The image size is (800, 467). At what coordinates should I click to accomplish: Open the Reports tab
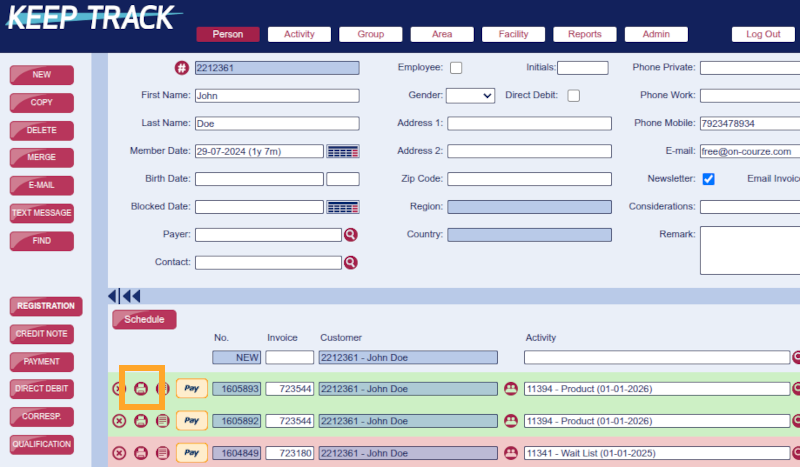coord(585,34)
